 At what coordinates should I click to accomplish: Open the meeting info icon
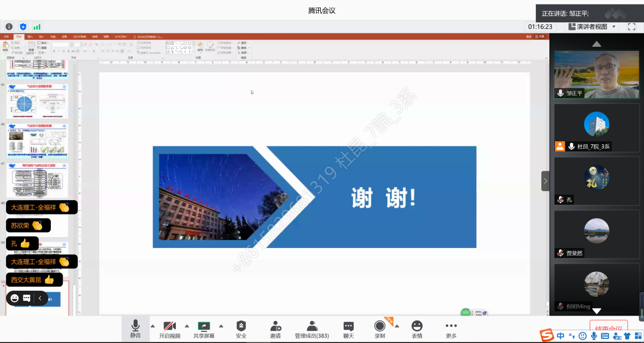tap(9, 26)
